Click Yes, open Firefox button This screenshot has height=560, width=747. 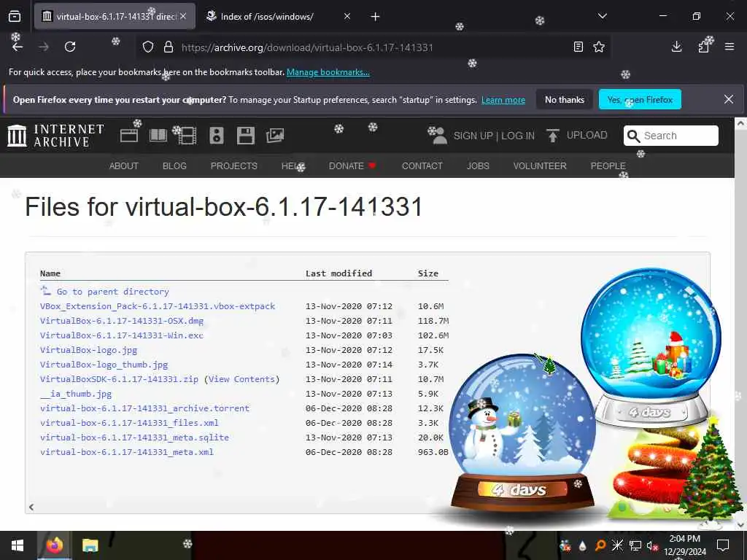640,99
